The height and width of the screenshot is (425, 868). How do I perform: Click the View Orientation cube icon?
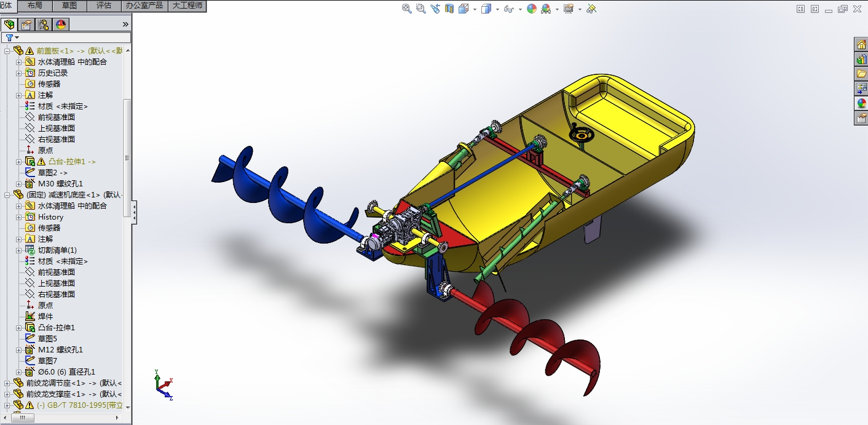(x=464, y=9)
